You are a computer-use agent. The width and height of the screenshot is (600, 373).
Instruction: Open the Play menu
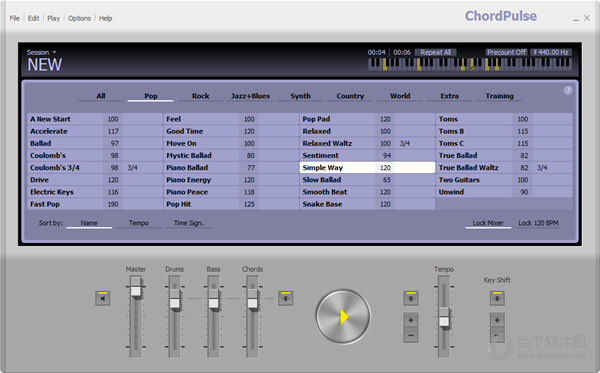(54, 18)
